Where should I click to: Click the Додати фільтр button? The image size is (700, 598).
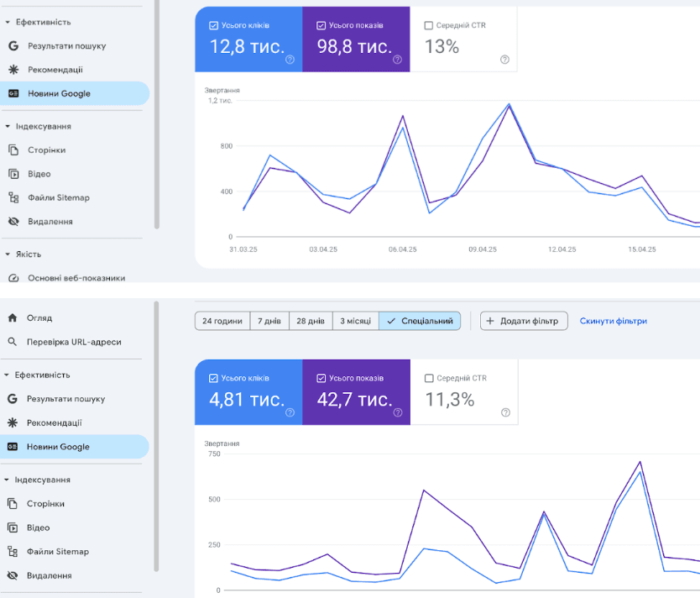(524, 321)
